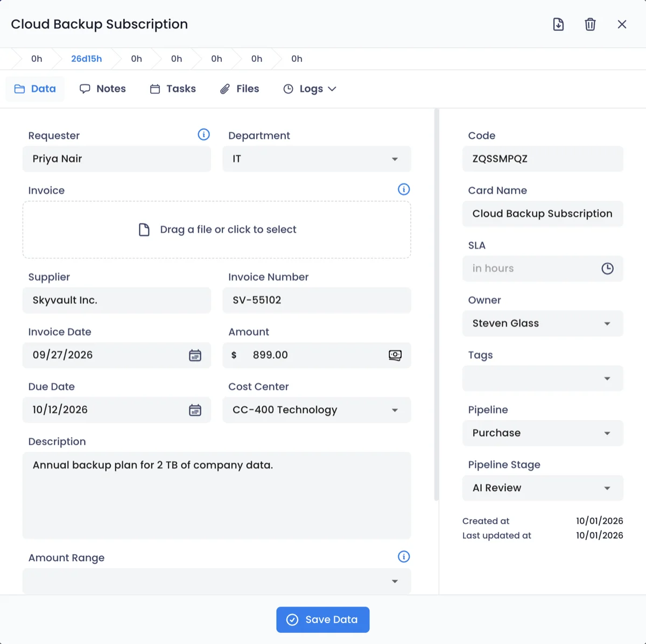
Task: Switch to the Tasks tab
Action: (173, 89)
